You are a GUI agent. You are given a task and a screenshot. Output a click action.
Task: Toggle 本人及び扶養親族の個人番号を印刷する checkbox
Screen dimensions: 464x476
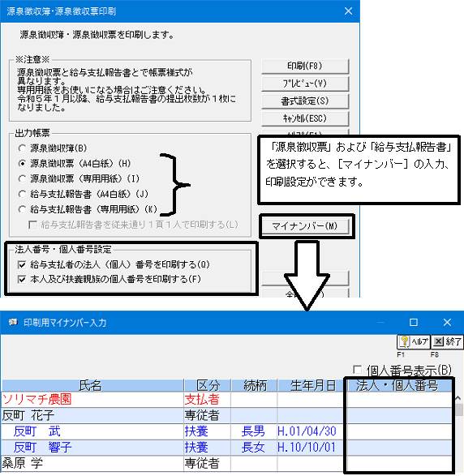point(22,279)
